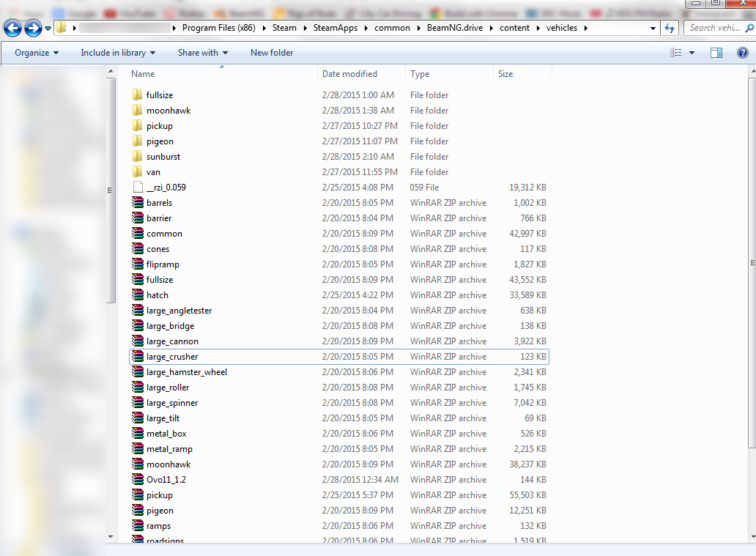
Task: Expand arrow after Steam in breadcrumb
Action: (305, 28)
